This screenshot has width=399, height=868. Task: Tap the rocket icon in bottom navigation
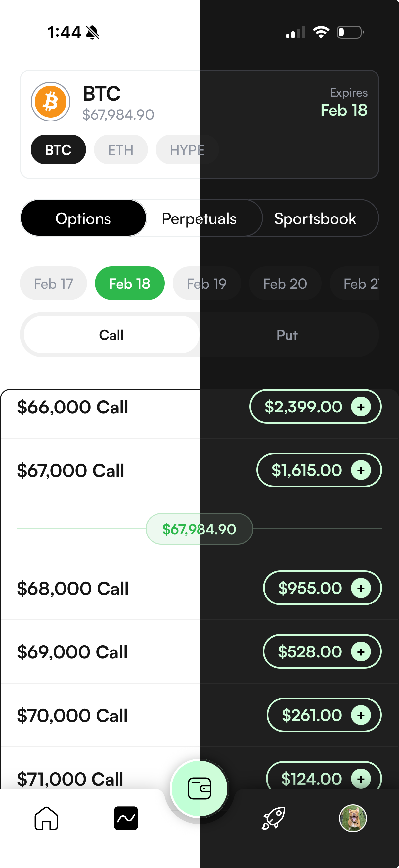coord(273,818)
